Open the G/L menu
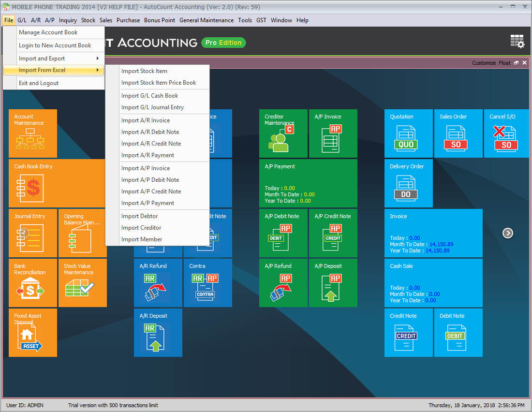Image resolution: width=532 pixels, height=412 pixels. pos(22,20)
